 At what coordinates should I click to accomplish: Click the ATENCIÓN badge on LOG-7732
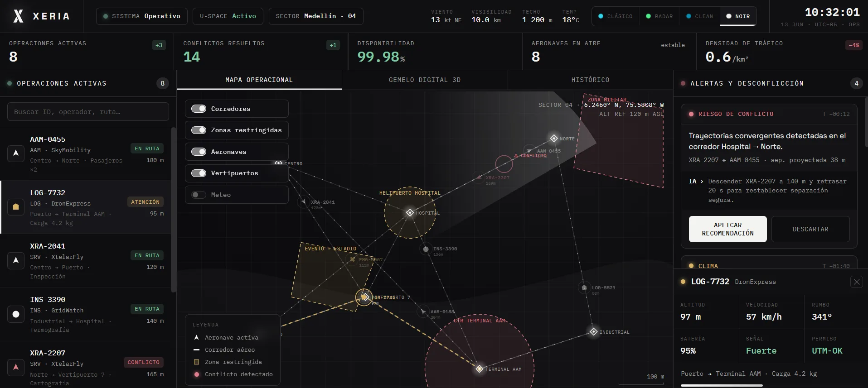(x=145, y=202)
